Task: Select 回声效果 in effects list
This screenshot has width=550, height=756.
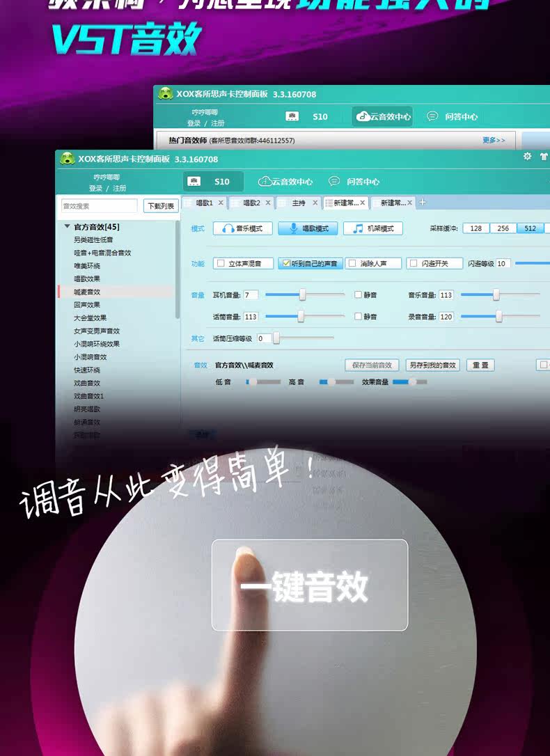Action: [87, 305]
